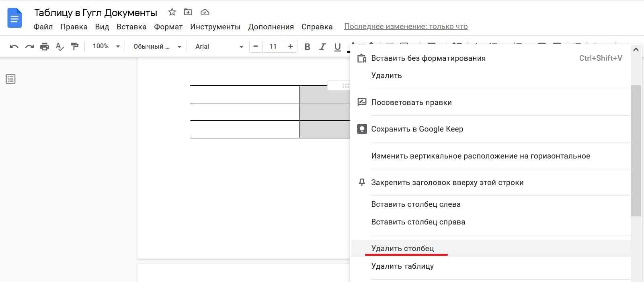
Task: Click the context menu vertical scrollbar
Action: click(635, 151)
